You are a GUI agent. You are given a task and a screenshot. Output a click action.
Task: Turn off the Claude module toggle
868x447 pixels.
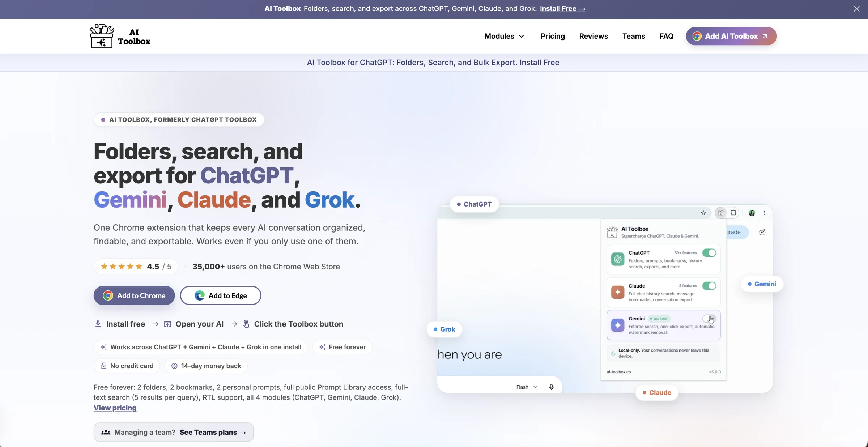click(709, 286)
